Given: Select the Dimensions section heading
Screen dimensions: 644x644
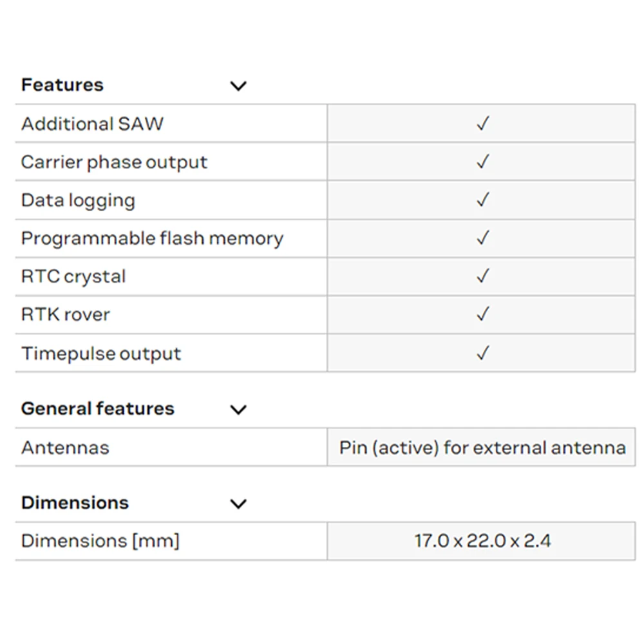Looking at the screenshot, I should tap(75, 503).
